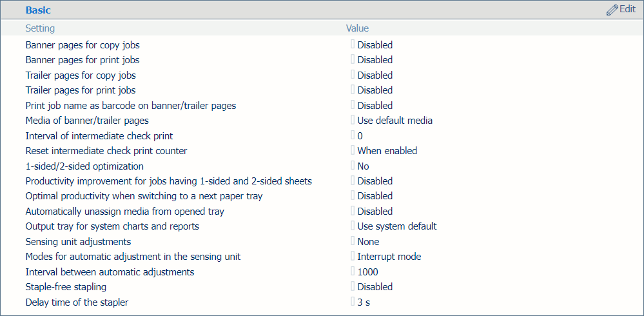Click the Use default media value
This screenshot has width=644, height=316.
pos(395,121)
